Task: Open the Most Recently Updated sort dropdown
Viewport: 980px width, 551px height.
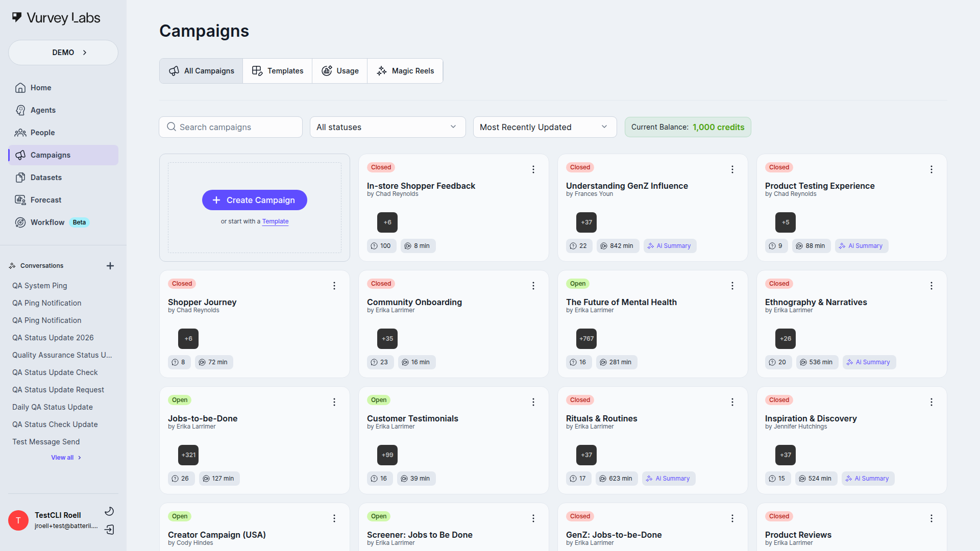Action: point(544,127)
